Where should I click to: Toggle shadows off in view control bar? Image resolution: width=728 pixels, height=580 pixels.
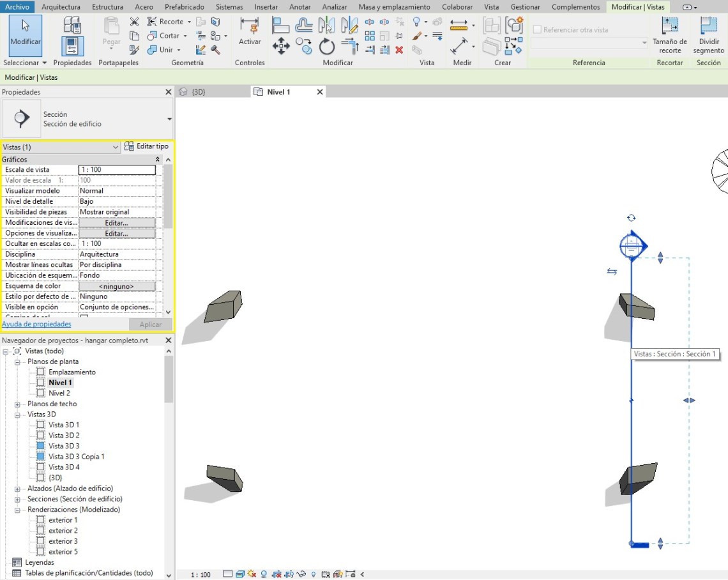coord(263,574)
